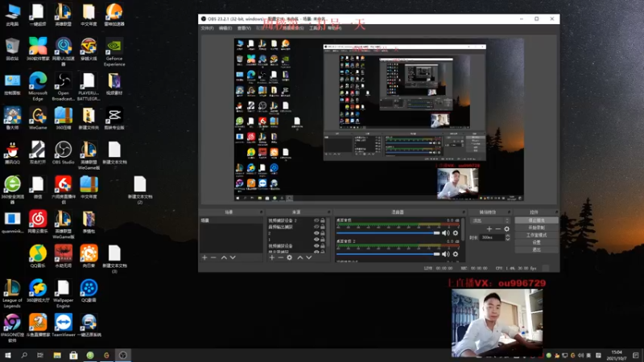The width and height of the screenshot is (644, 362).
Task: Pop out the 场景 Scenes dock
Action: point(261,212)
